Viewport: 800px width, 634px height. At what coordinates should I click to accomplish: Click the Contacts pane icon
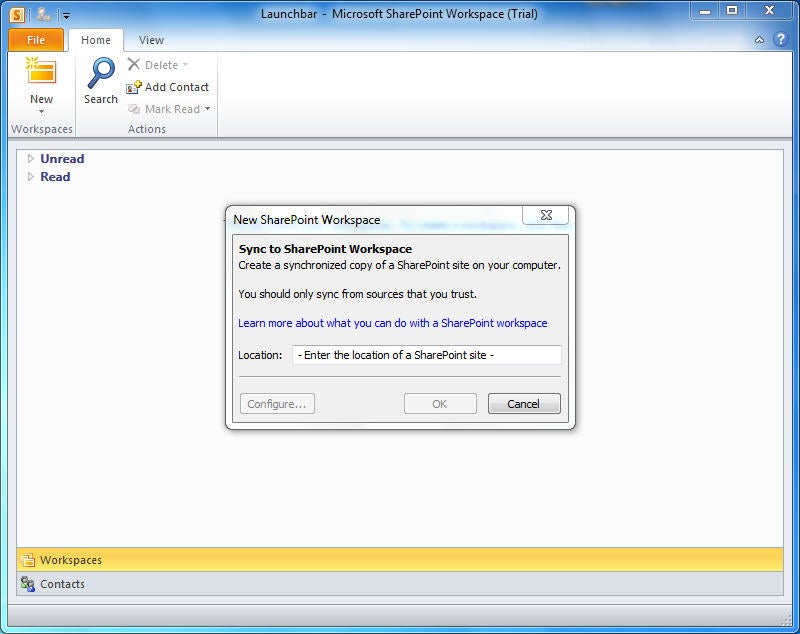28,584
